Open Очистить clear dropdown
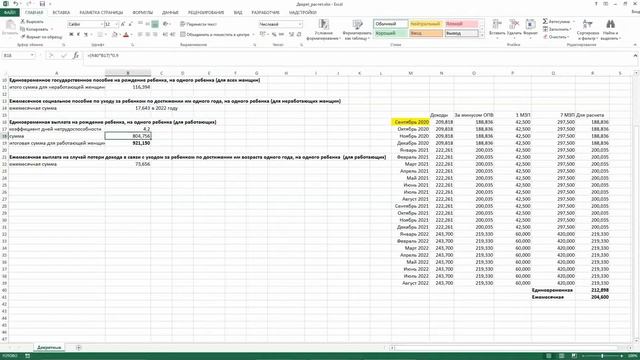This screenshot has height=360, width=640. coord(556,37)
